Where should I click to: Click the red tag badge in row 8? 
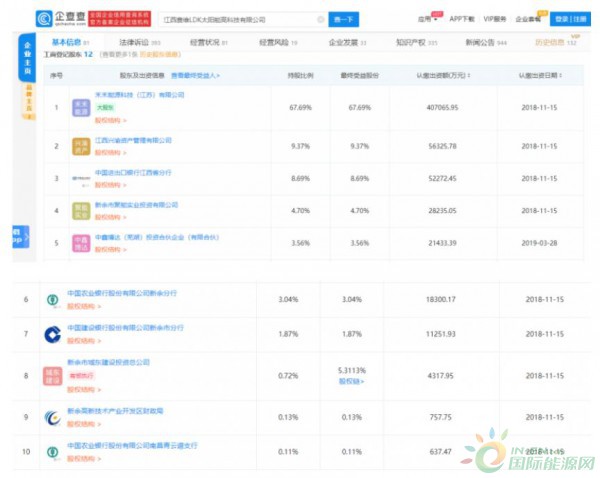pos(81,376)
